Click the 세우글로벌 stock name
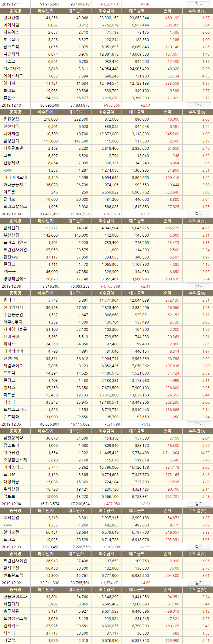This screenshot has height=644, width=213. click(x=13, y=148)
